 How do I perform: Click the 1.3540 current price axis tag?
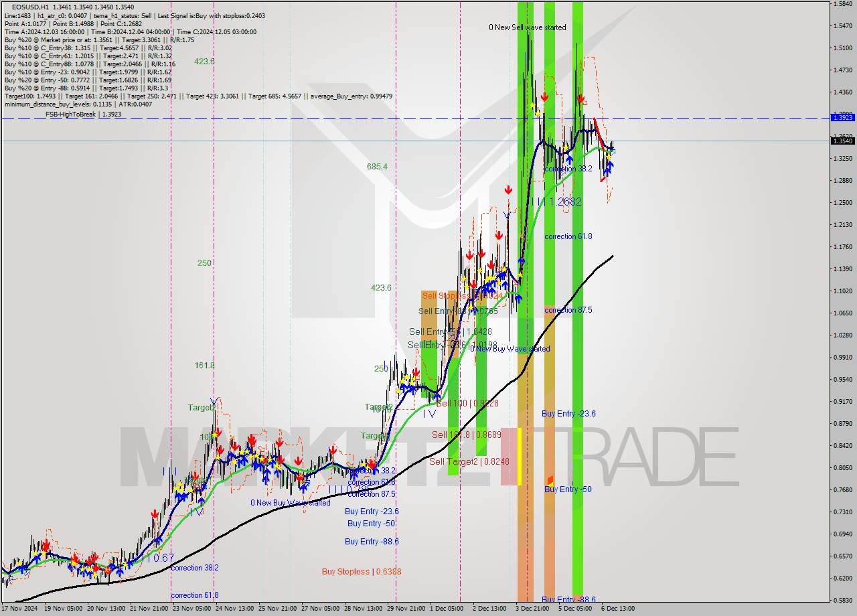click(842, 141)
